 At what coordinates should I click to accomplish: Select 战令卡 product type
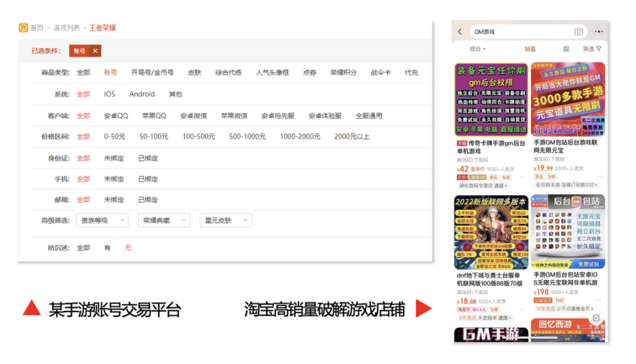coord(380,72)
